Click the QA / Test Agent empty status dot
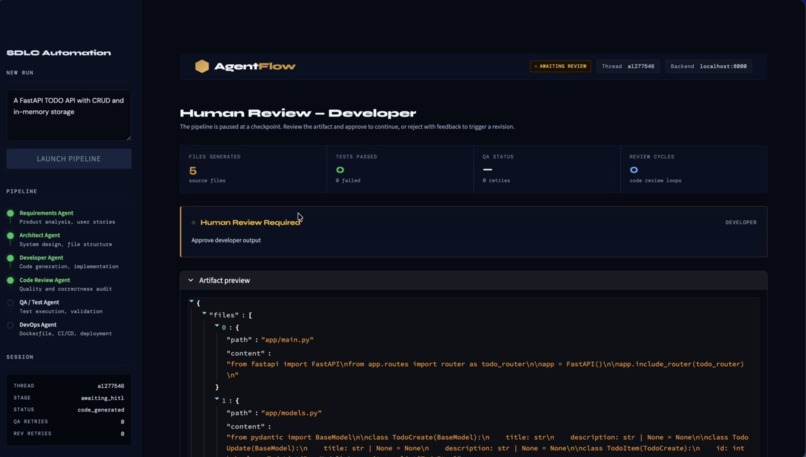806x457 pixels. [x=10, y=302]
